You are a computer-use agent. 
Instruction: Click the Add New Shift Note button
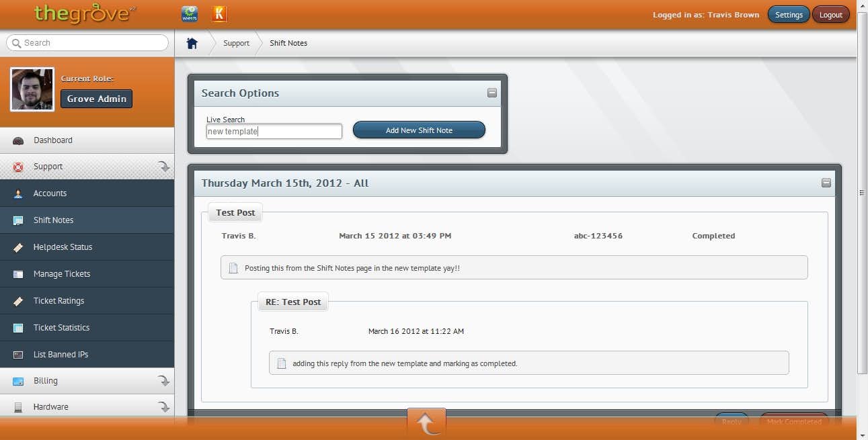tap(419, 130)
